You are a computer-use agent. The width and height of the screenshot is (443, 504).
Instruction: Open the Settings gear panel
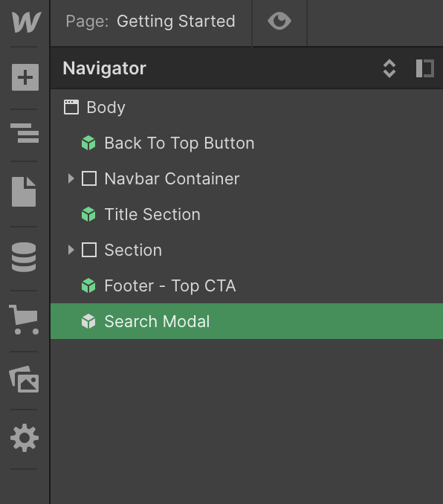click(25, 438)
